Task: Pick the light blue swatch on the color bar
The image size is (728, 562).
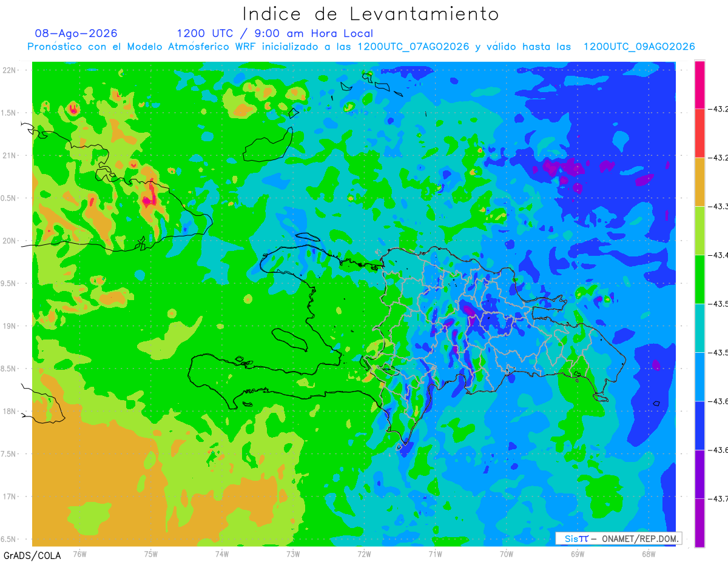Action: (699, 376)
